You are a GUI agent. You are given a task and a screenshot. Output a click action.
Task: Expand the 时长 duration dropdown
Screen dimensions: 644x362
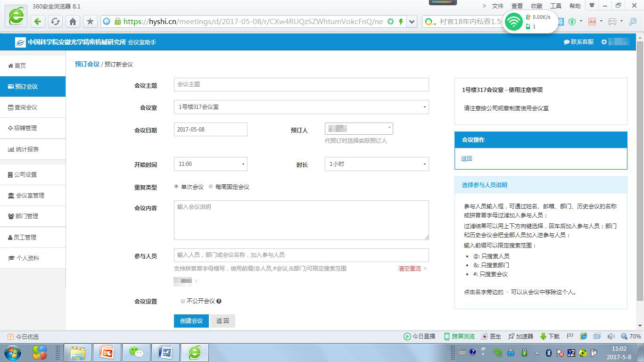coord(376,164)
